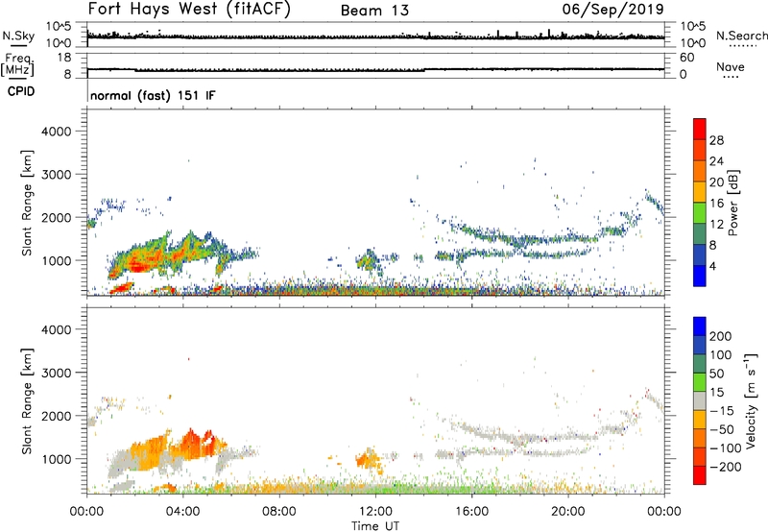
Task: Click the 'Time UT' axis title
Action: tap(375, 526)
